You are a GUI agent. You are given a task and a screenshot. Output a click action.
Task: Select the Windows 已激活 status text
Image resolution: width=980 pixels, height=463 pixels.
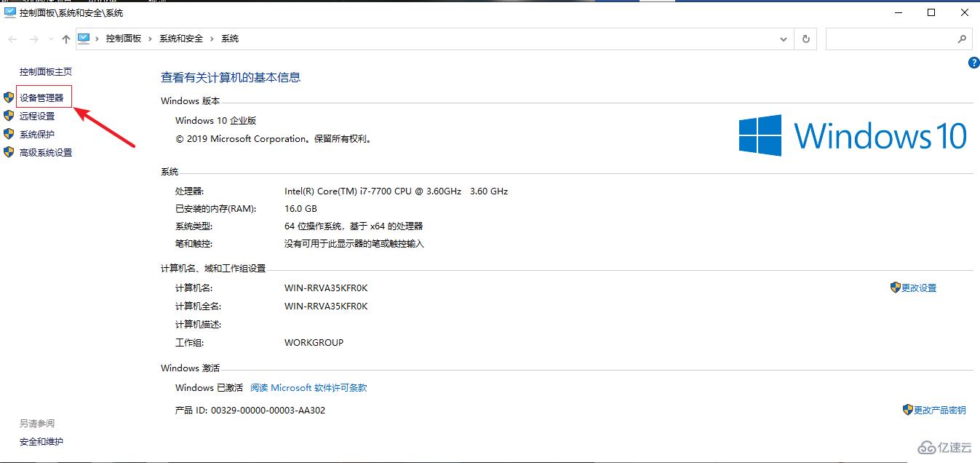[209, 388]
